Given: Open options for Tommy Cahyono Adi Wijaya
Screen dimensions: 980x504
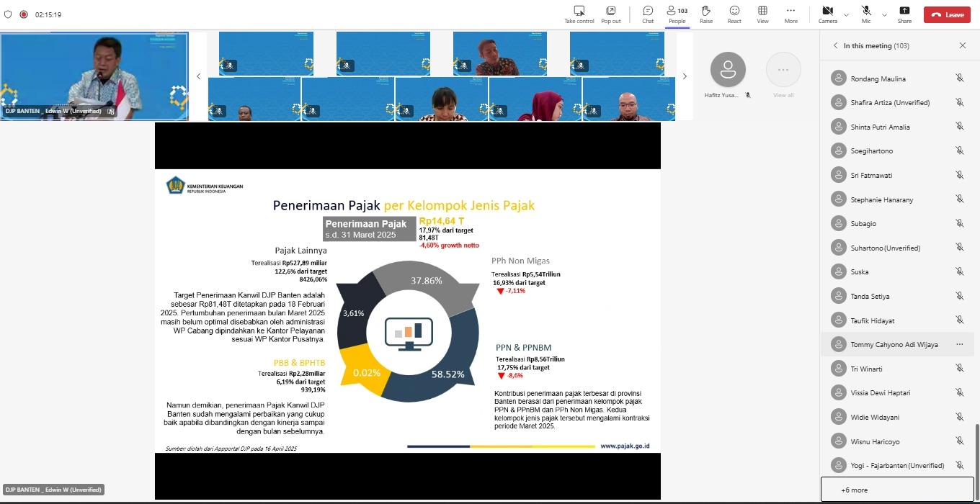Looking at the screenshot, I should coord(959,344).
